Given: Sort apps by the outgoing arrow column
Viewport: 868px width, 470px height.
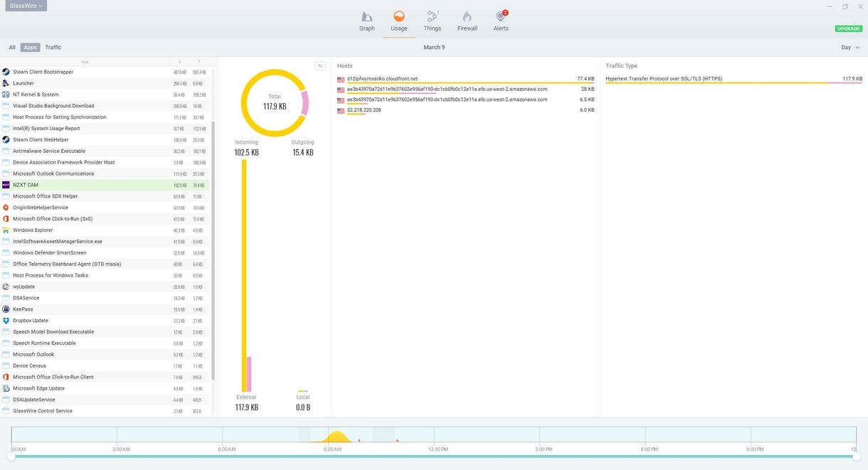Looking at the screenshot, I should pyautogui.click(x=199, y=62).
